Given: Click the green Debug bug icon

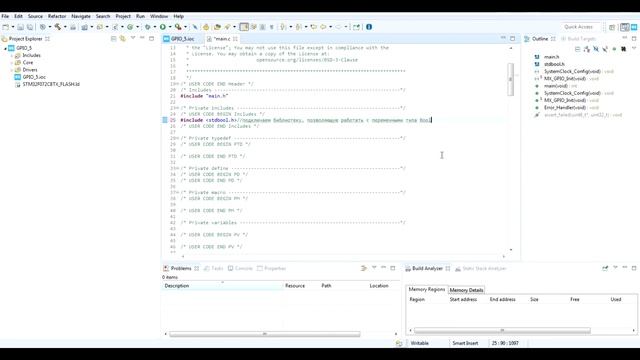Looking at the screenshot, I should [x=147, y=27].
